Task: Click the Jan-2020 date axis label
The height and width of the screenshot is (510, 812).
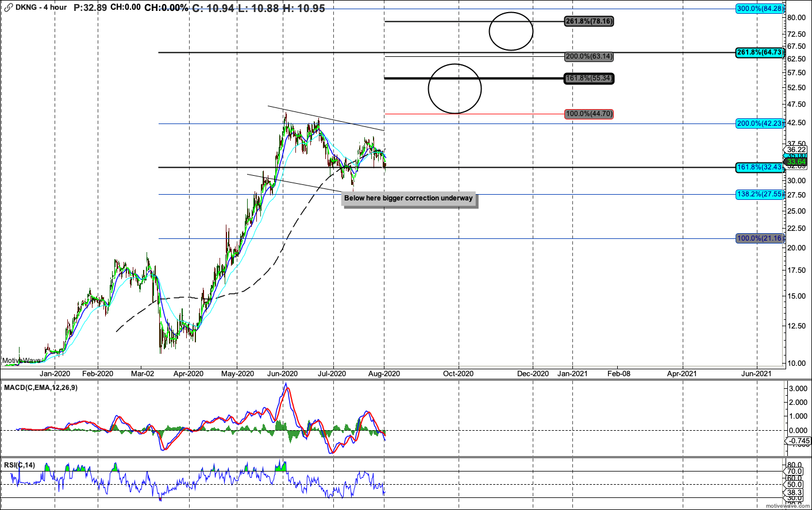Action: 55,373
